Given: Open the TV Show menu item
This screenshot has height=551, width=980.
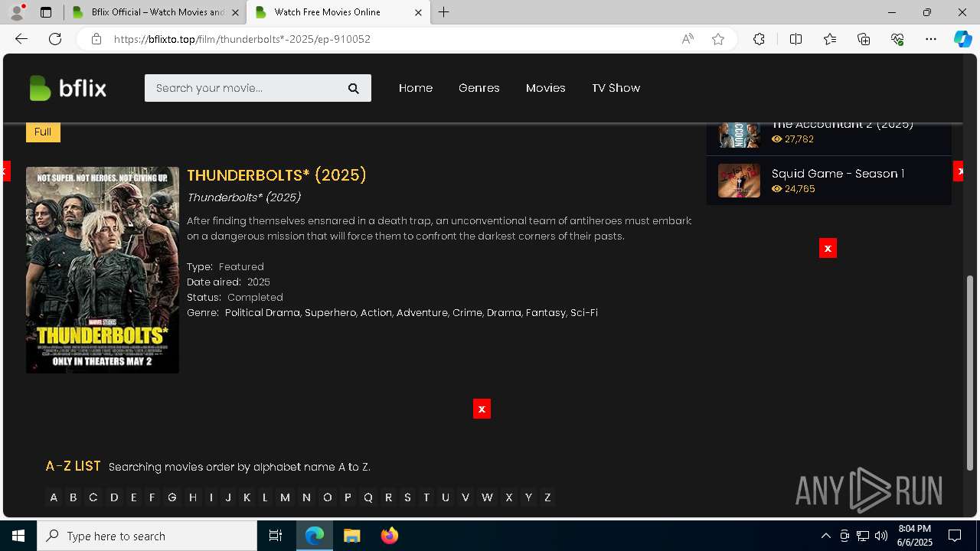Looking at the screenshot, I should click(616, 88).
